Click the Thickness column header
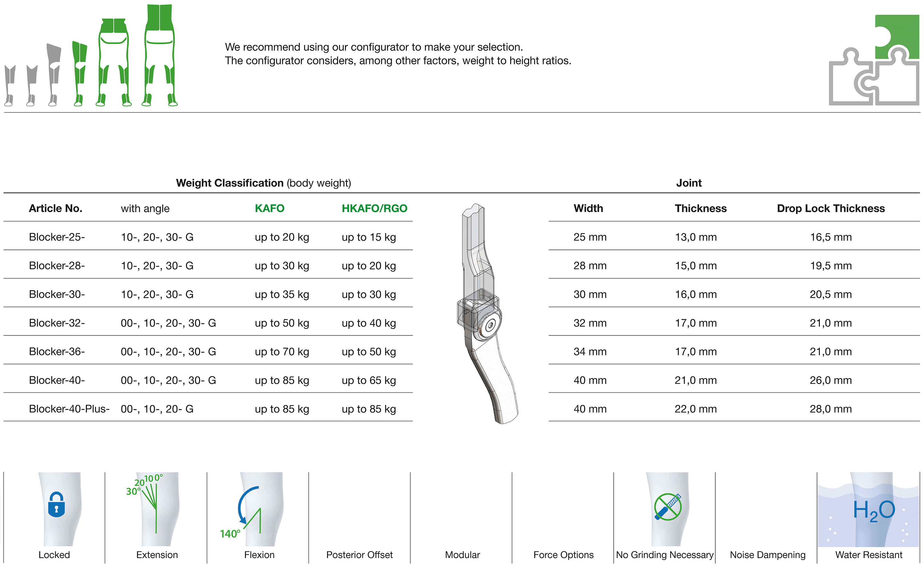 click(x=700, y=208)
